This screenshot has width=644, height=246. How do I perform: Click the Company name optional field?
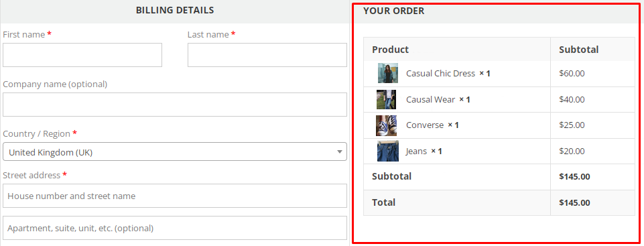(174, 105)
